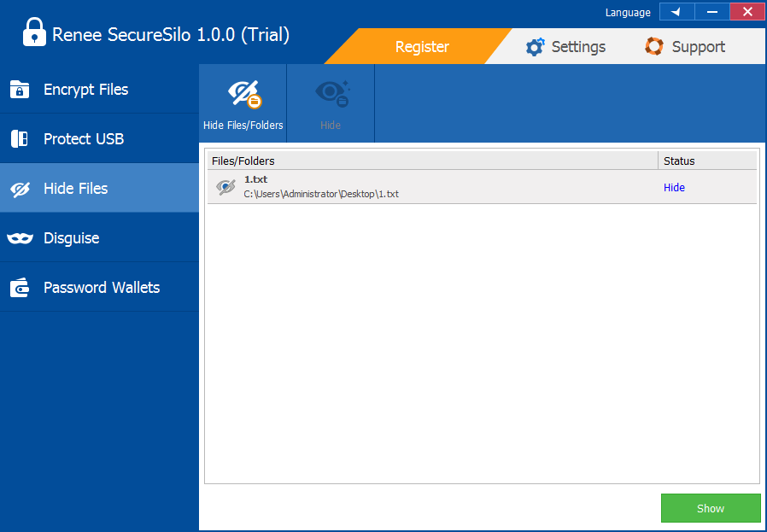This screenshot has height=532, width=767.
Task: Open the Disguise section
Action: coord(99,237)
